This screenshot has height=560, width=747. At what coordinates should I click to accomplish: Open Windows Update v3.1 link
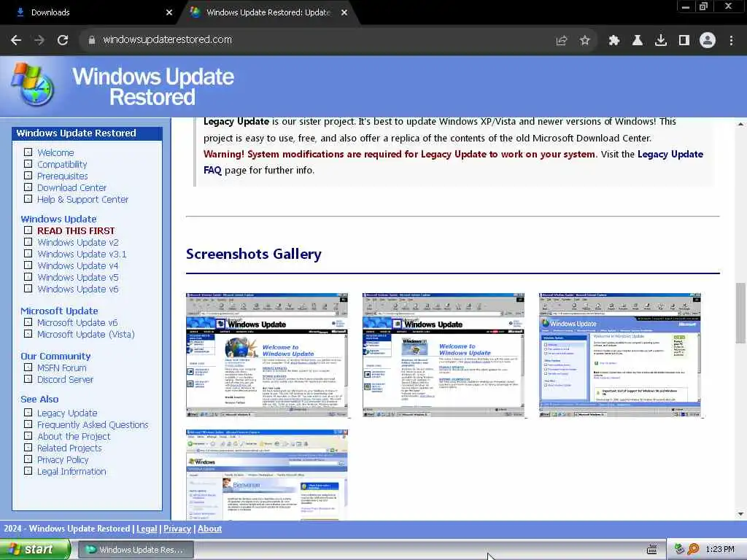tap(82, 254)
